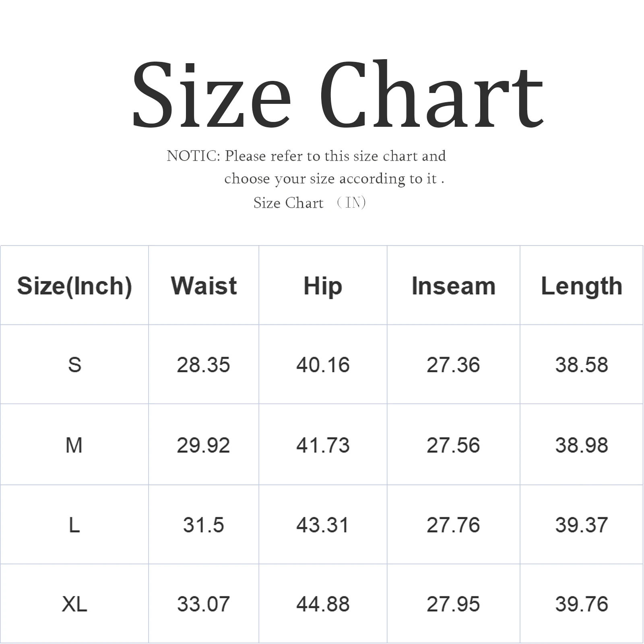Click inseam value 27.76 for size L
Screen dimensions: 644x644
point(453,525)
